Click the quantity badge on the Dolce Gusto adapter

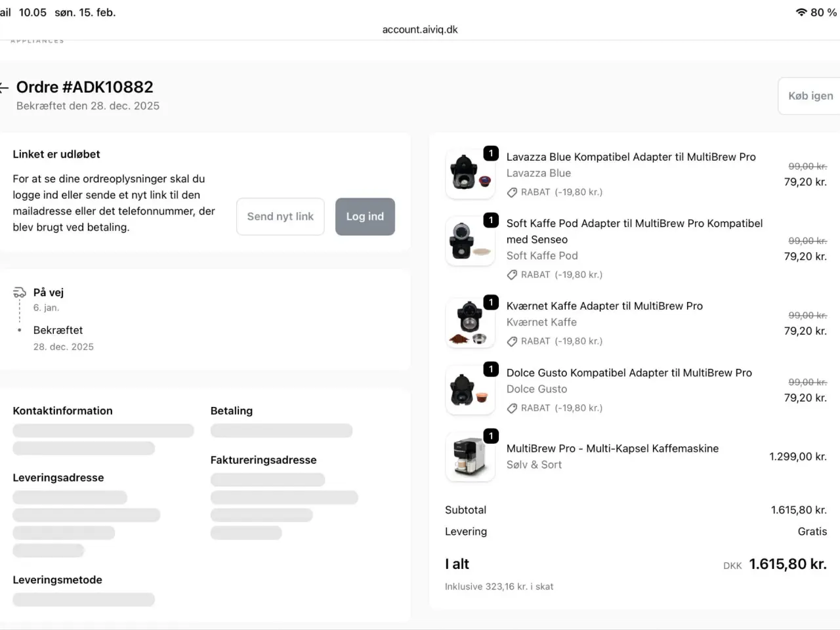point(491,369)
